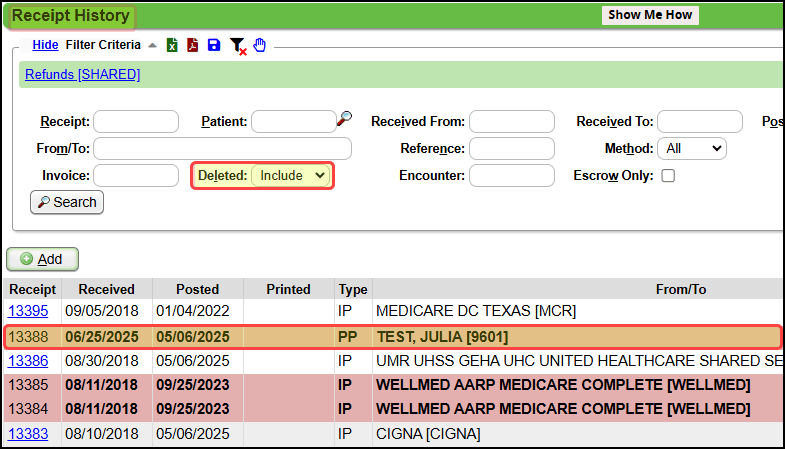785x449 pixels.
Task: Click the blue hand icon
Action: click(x=259, y=45)
